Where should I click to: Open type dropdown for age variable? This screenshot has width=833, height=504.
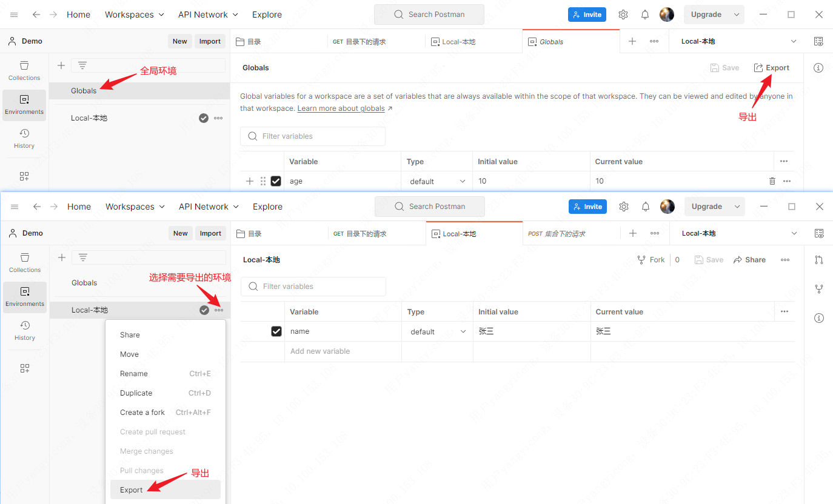pos(438,181)
